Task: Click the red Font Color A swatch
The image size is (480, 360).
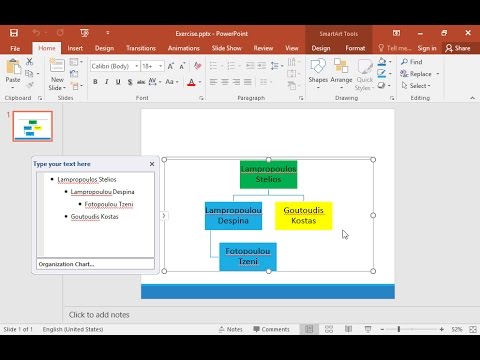Action: (191, 82)
